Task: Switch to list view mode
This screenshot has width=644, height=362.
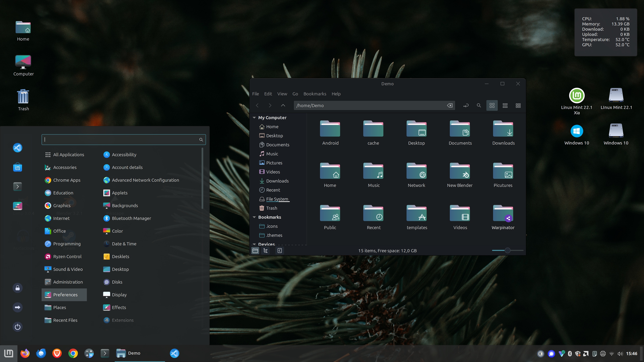Action: coord(505,105)
